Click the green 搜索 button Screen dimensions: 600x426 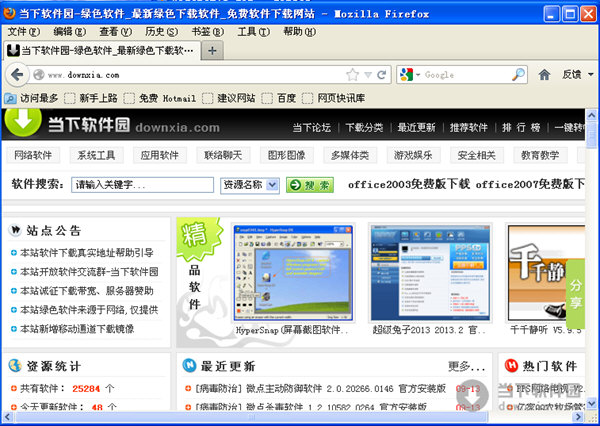click(x=310, y=185)
